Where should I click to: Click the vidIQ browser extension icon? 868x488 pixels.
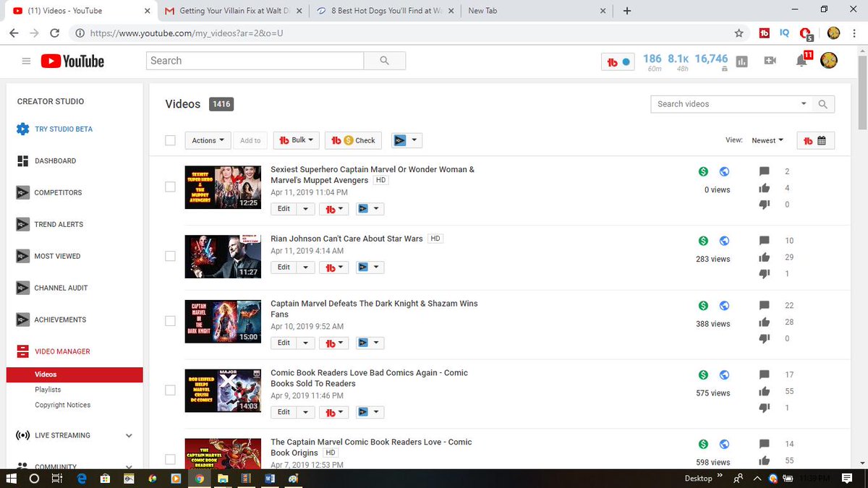(x=784, y=33)
